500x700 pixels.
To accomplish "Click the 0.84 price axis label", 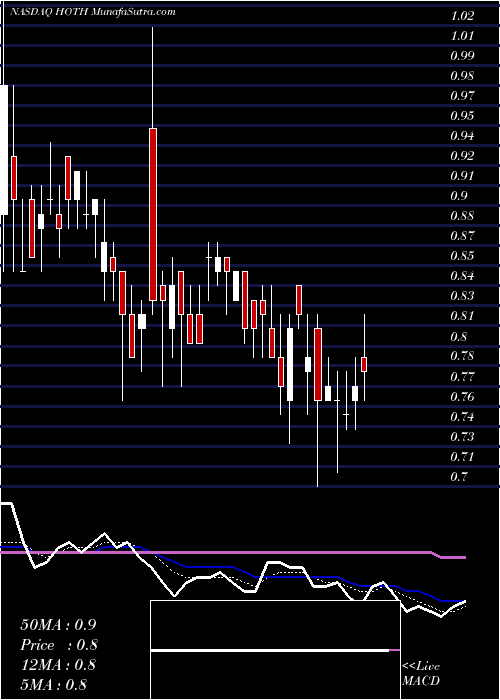I will [x=461, y=276].
